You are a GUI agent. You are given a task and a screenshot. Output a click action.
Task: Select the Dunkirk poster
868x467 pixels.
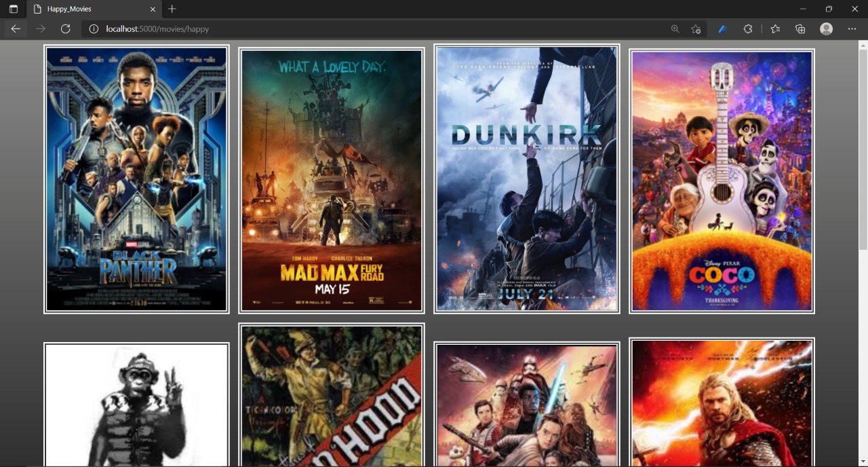point(527,179)
